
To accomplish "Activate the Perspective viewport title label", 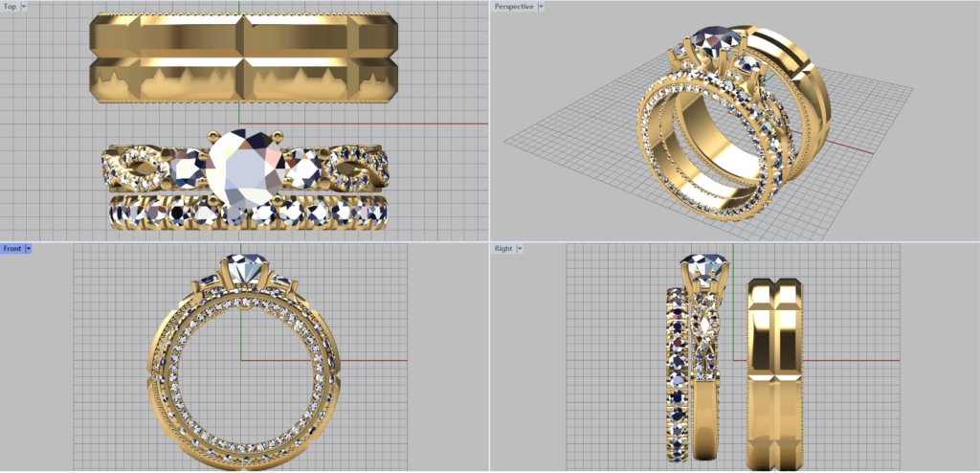I will point(514,7).
